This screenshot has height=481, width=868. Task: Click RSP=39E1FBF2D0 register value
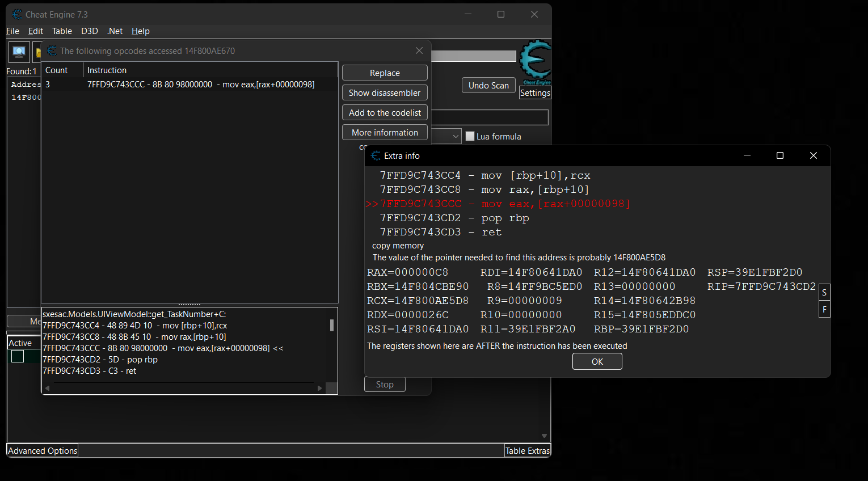pyautogui.click(x=755, y=272)
